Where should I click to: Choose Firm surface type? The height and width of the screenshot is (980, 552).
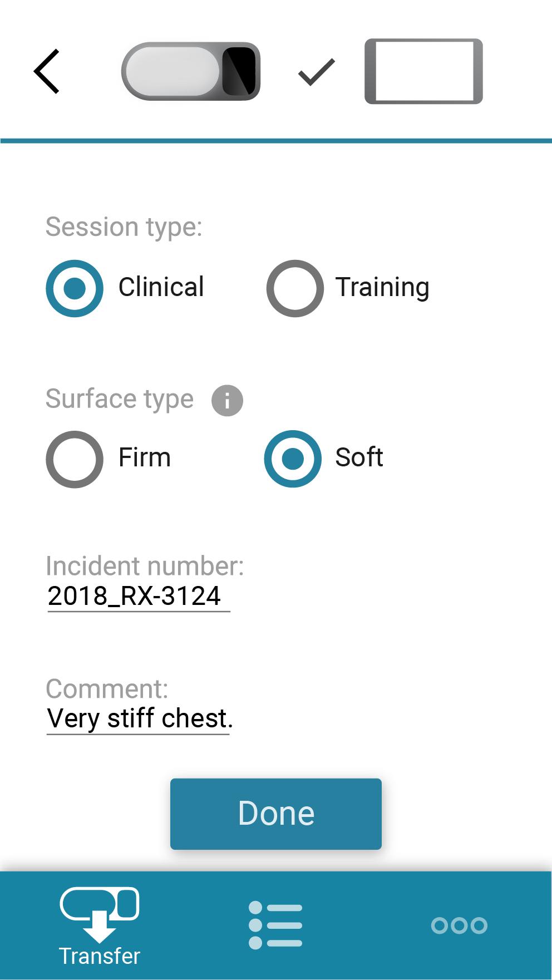[75, 459]
